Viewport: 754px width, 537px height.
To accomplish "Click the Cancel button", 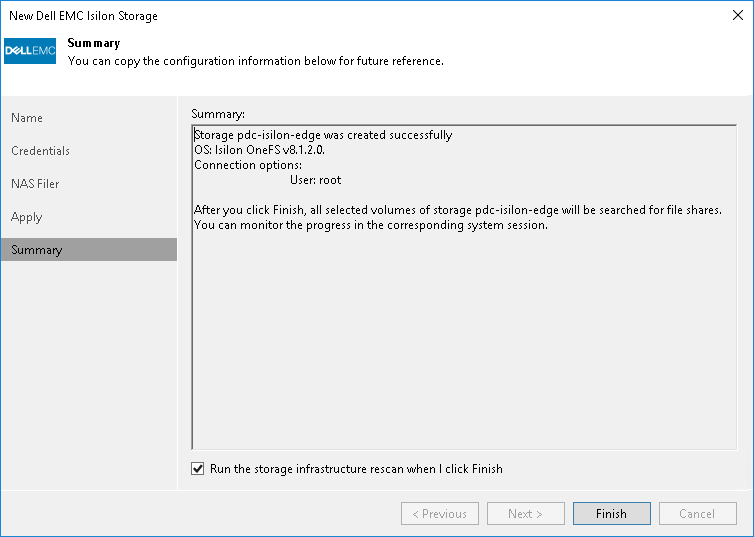I will click(x=697, y=513).
